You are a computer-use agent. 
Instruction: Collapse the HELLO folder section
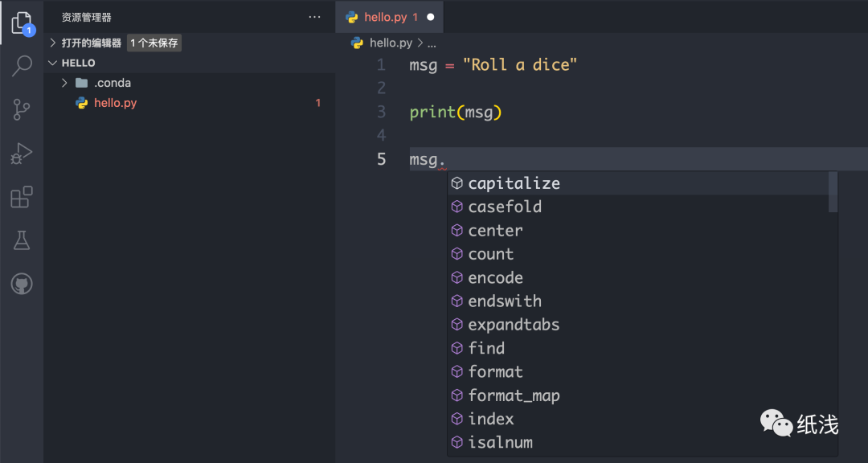(53, 62)
